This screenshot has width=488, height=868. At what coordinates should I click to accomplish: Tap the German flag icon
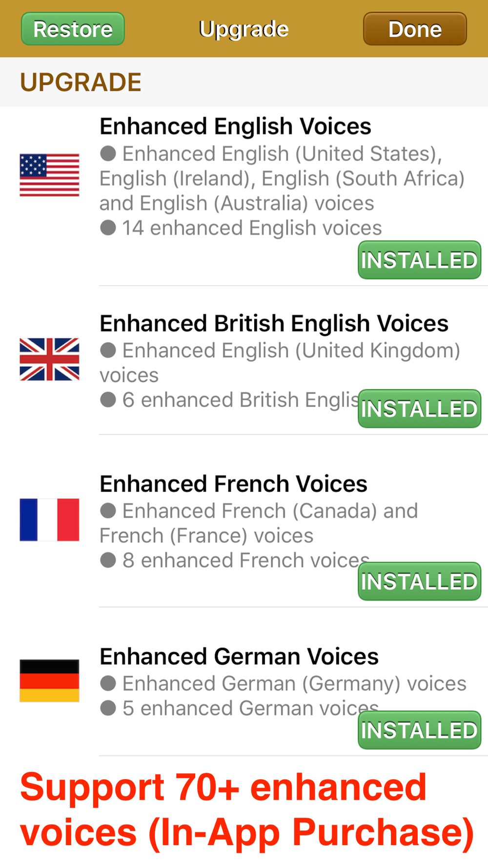click(49, 681)
